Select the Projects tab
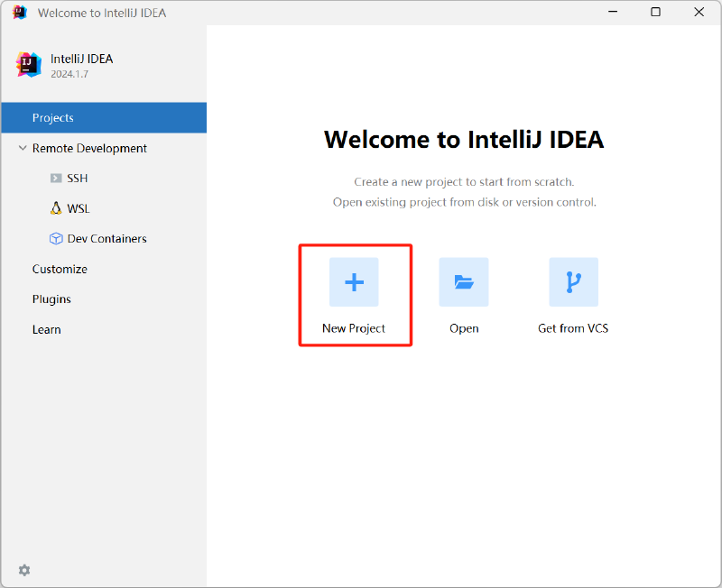This screenshot has height=588, width=722. [x=104, y=118]
